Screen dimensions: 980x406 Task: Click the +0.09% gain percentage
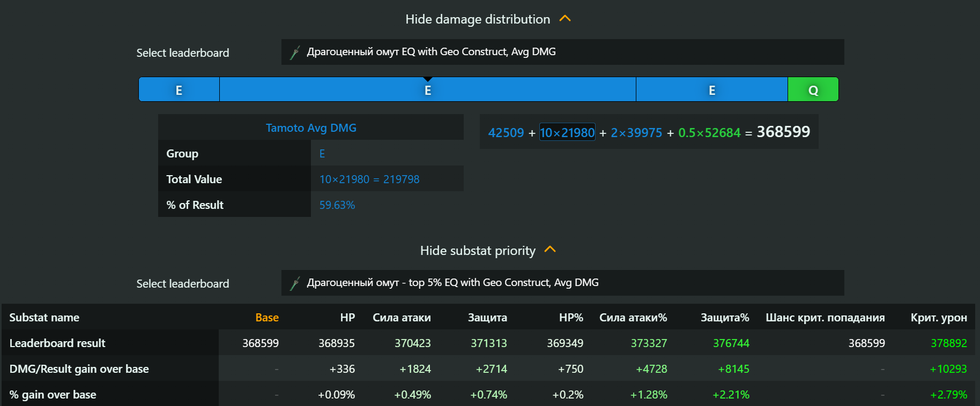click(336, 395)
